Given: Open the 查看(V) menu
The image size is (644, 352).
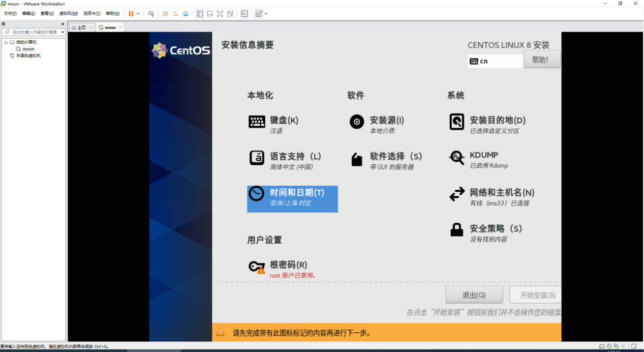Looking at the screenshot, I should pos(47,14).
